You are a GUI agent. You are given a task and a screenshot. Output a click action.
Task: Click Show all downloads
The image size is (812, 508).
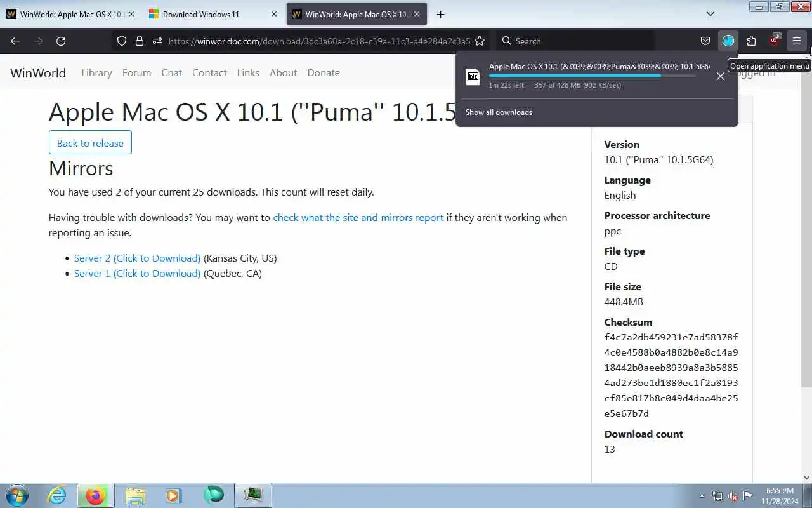tap(499, 112)
